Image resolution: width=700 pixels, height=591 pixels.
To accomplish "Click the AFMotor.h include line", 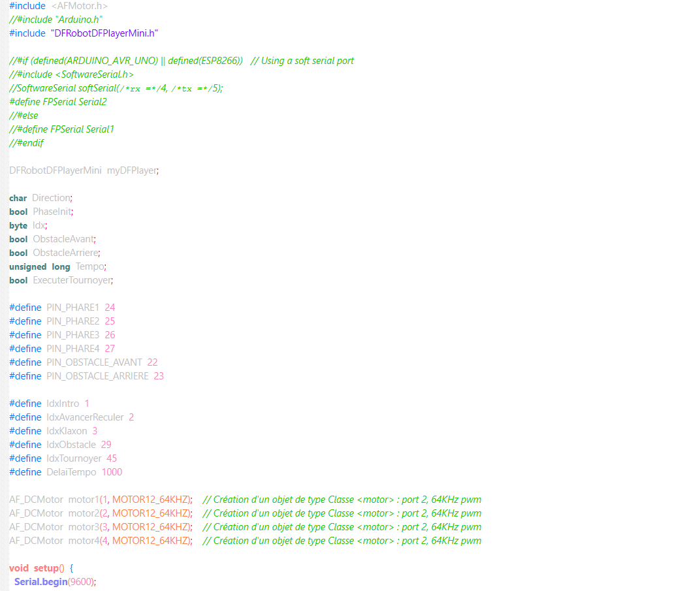I will [x=58, y=5].
